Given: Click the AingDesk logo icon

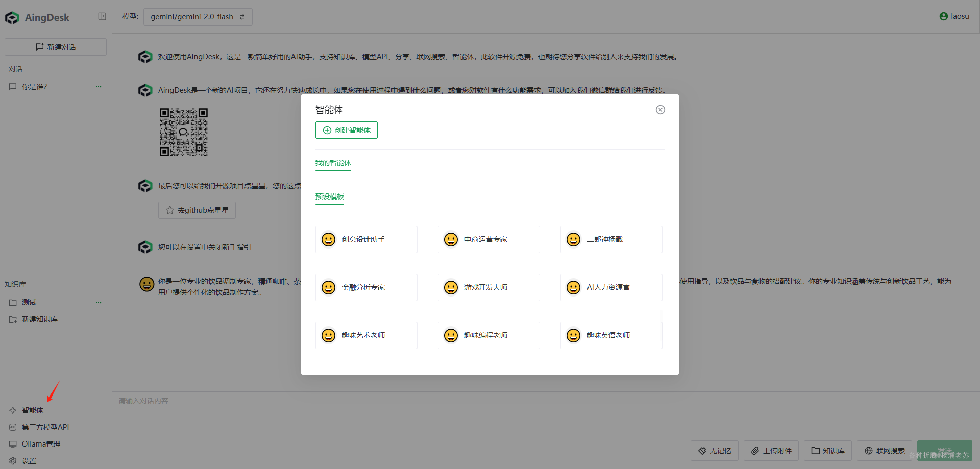Looking at the screenshot, I should [12, 18].
